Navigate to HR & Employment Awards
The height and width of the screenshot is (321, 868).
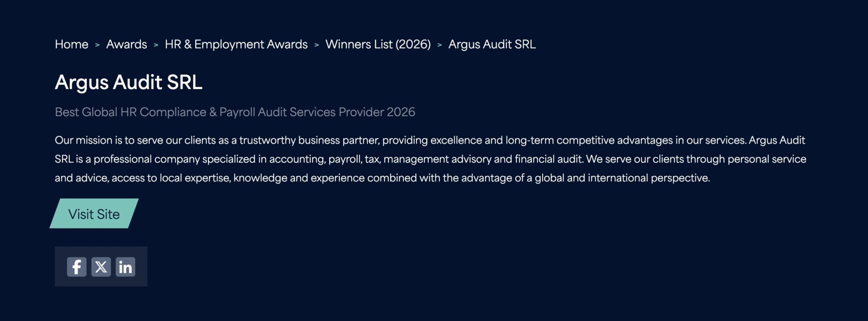coord(236,44)
